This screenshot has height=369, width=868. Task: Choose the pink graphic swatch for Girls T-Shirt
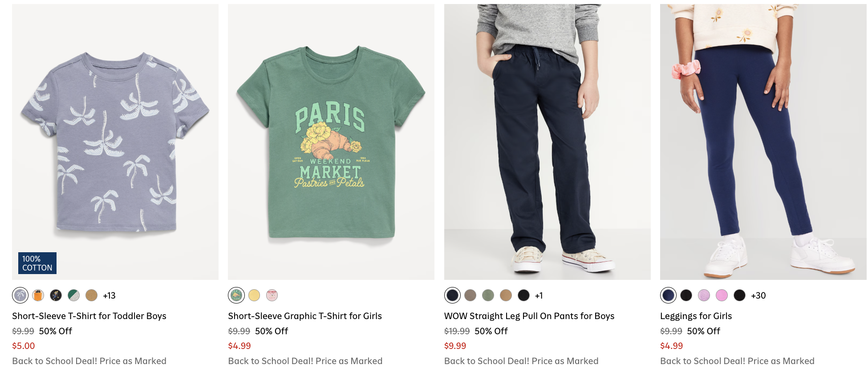click(x=272, y=295)
